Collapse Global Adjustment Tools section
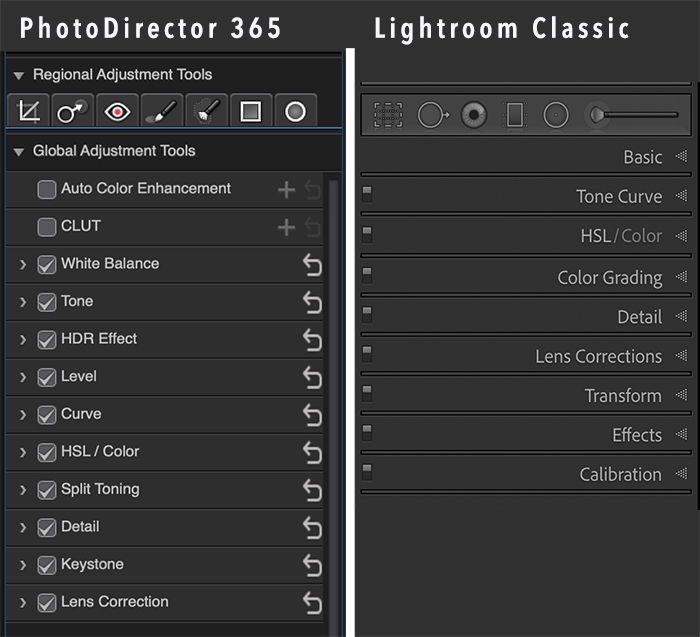 pyautogui.click(x=19, y=152)
